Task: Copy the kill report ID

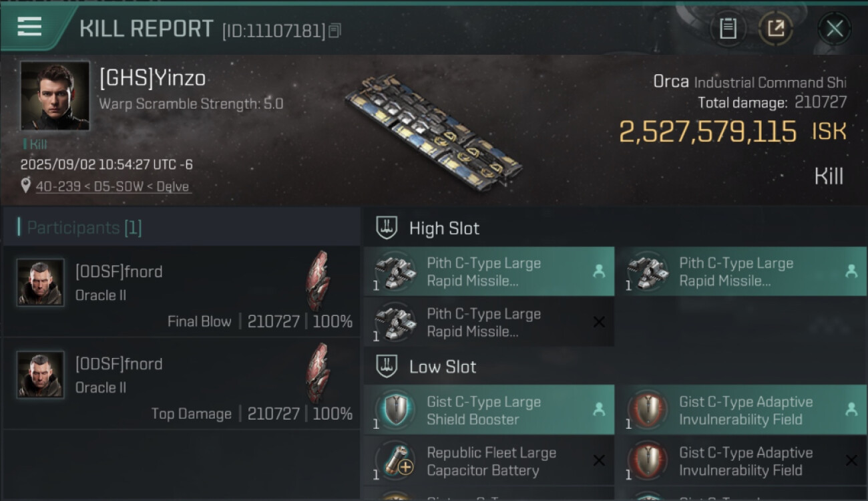Action: click(335, 31)
